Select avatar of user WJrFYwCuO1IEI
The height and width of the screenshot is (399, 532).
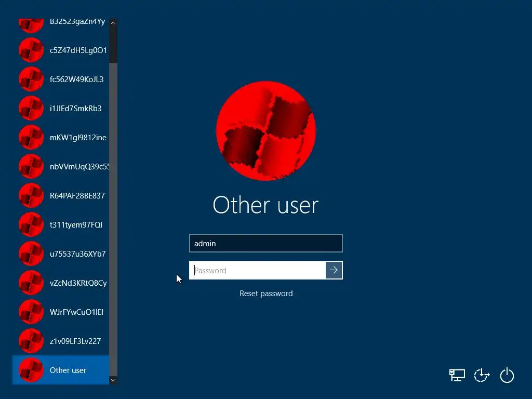31,312
